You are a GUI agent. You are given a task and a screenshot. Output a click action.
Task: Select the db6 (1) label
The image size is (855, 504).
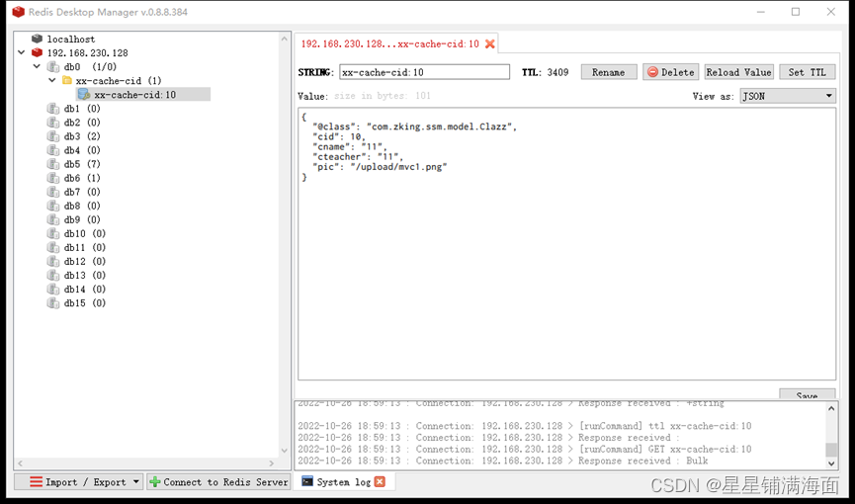pos(82,178)
